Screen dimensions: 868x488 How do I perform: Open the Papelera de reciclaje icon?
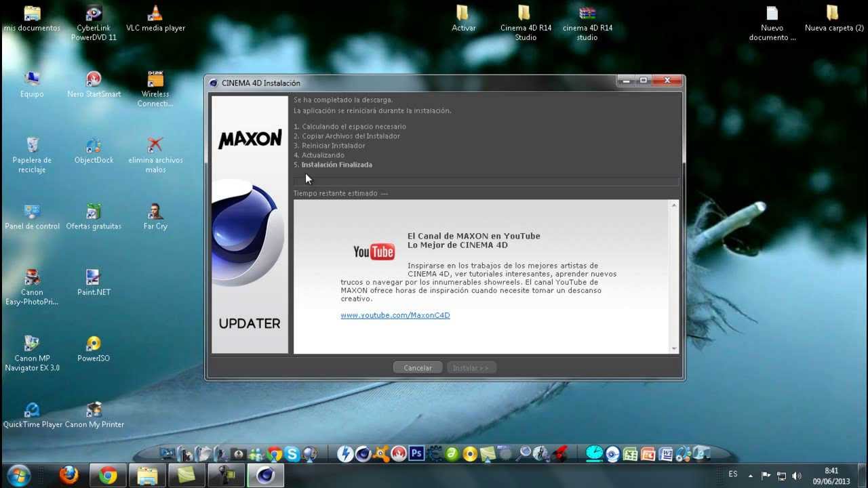(x=32, y=154)
